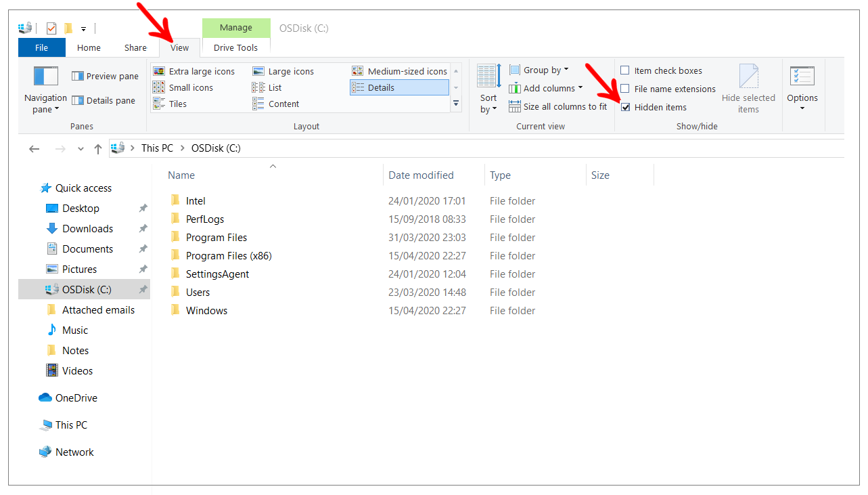
Task: Click Hide selected items button
Action: (748, 89)
